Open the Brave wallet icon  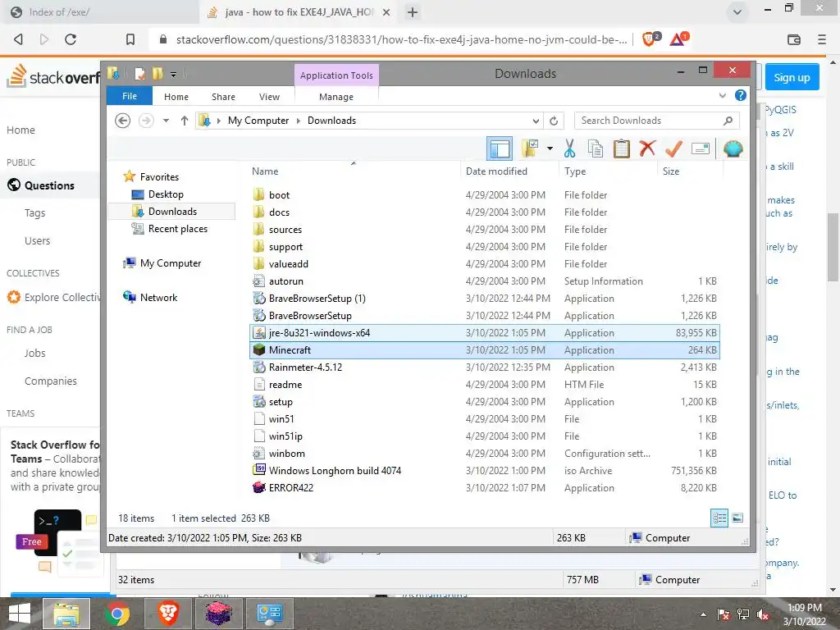tap(794, 39)
